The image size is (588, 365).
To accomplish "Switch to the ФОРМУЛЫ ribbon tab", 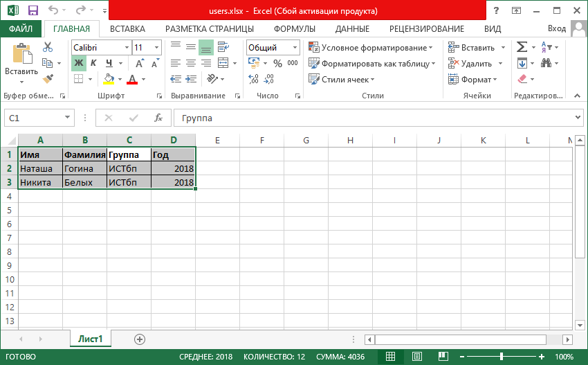I will 294,28.
